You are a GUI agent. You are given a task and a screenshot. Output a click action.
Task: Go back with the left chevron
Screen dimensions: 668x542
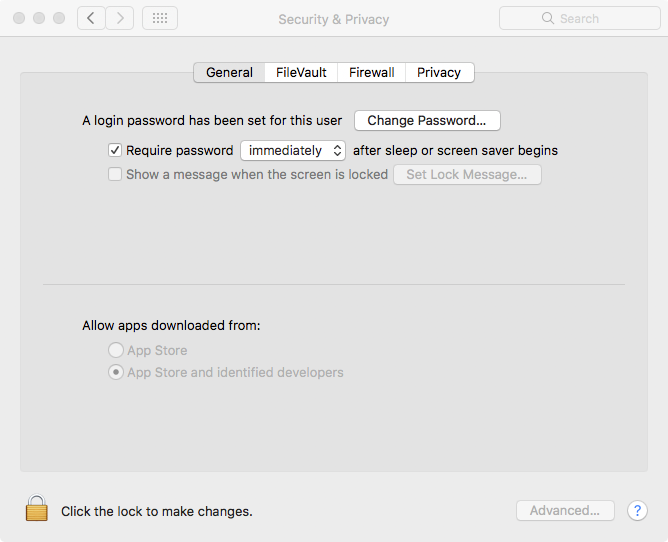click(91, 18)
